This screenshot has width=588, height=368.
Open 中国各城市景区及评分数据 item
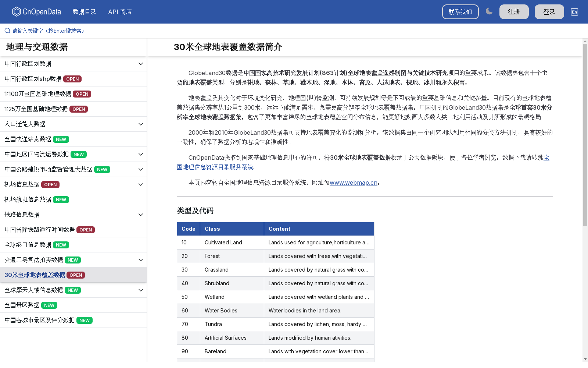[x=73, y=321]
